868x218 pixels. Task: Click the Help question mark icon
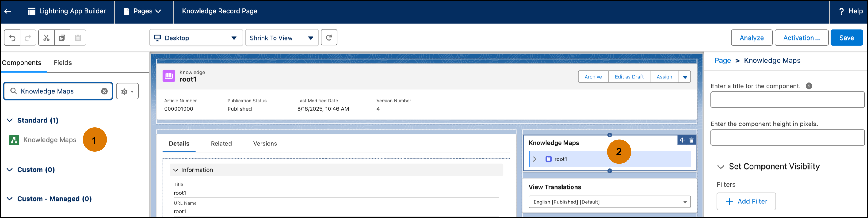pyautogui.click(x=841, y=11)
